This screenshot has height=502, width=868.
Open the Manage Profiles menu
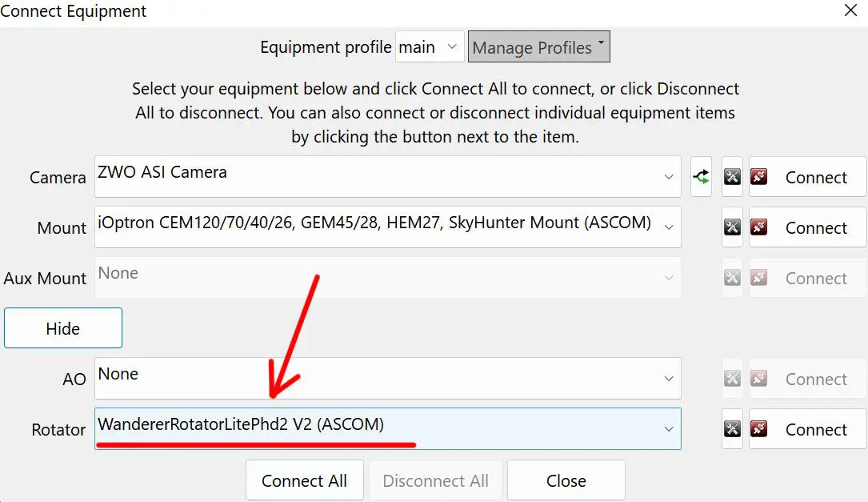(538, 47)
